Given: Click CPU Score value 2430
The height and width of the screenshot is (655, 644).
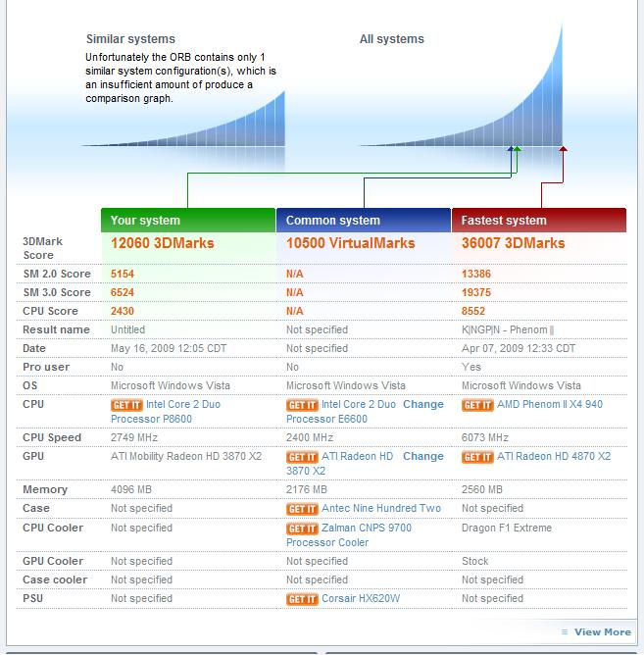Looking at the screenshot, I should pyautogui.click(x=123, y=311).
